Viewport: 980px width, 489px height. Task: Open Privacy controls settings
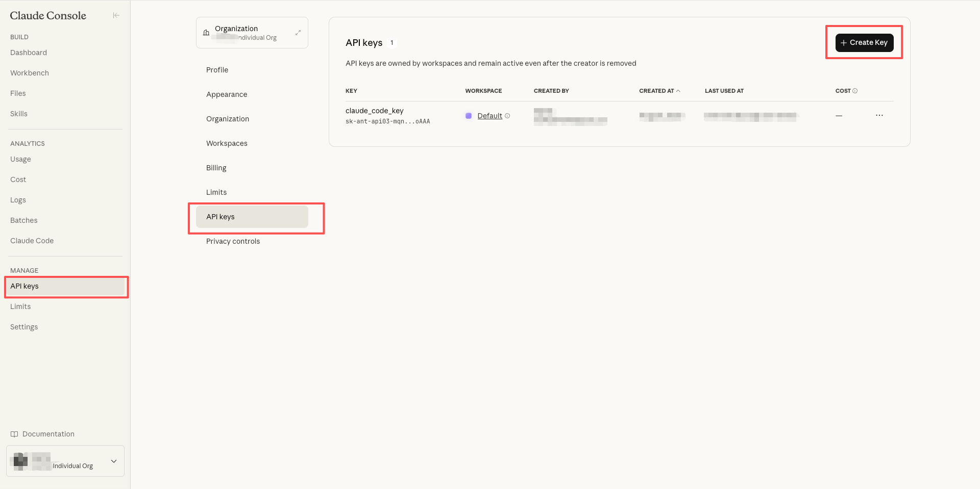pos(233,241)
